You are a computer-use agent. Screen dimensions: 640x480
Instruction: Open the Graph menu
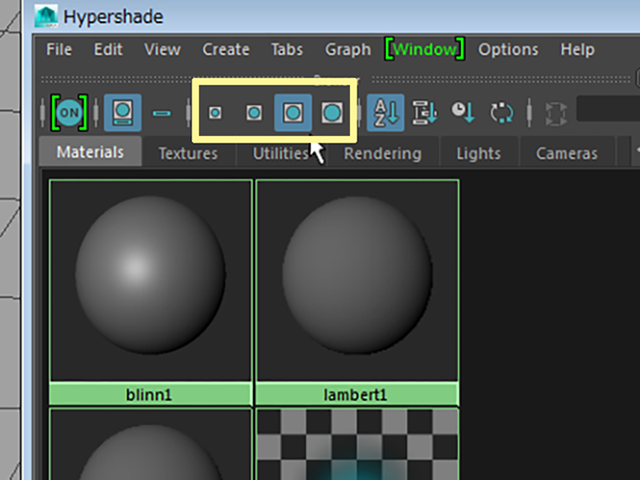[348, 50]
